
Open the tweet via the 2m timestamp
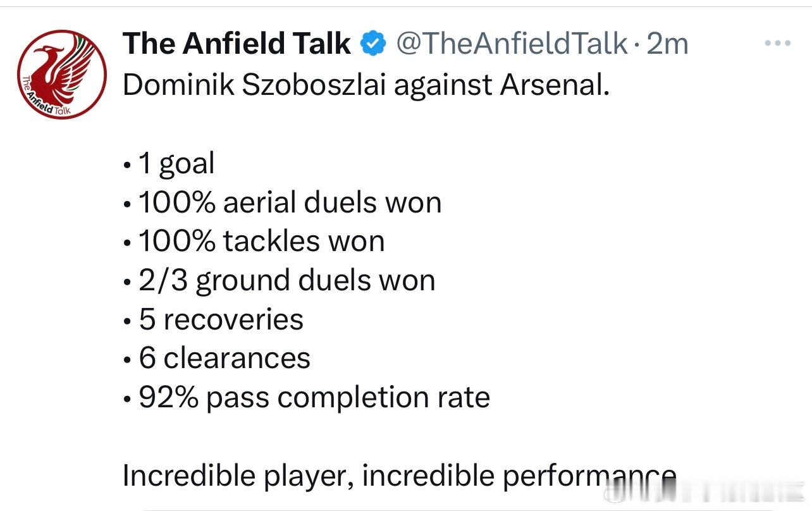[667, 44]
